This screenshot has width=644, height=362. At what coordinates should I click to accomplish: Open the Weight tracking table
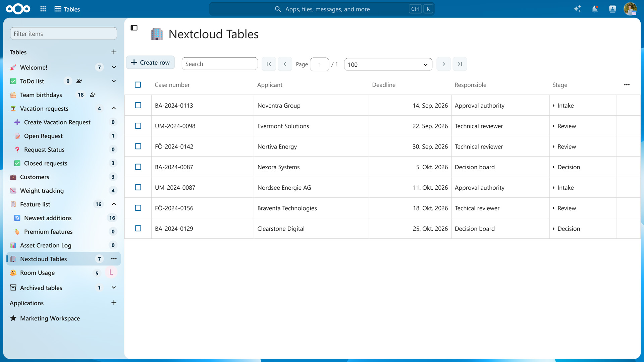pos(63,191)
